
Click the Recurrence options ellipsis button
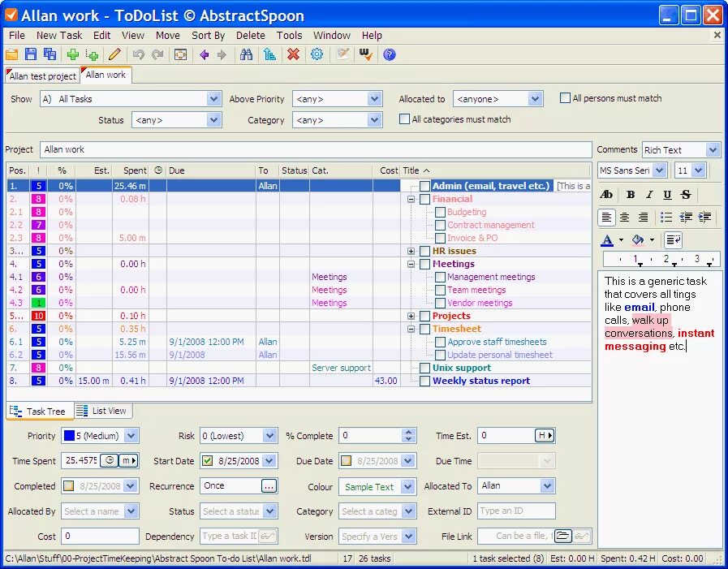click(269, 486)
